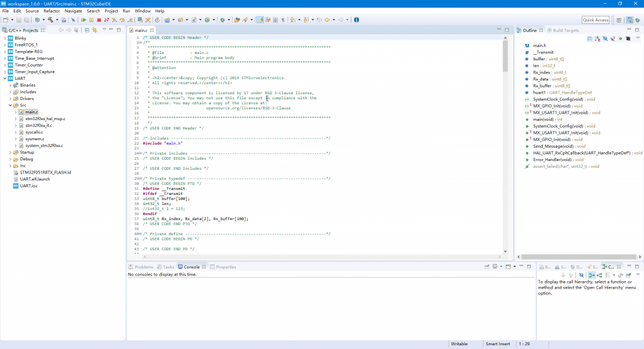Open Outline panel view menu dropdown
Screen dimensions: 644x349
[x=638, y=38]
